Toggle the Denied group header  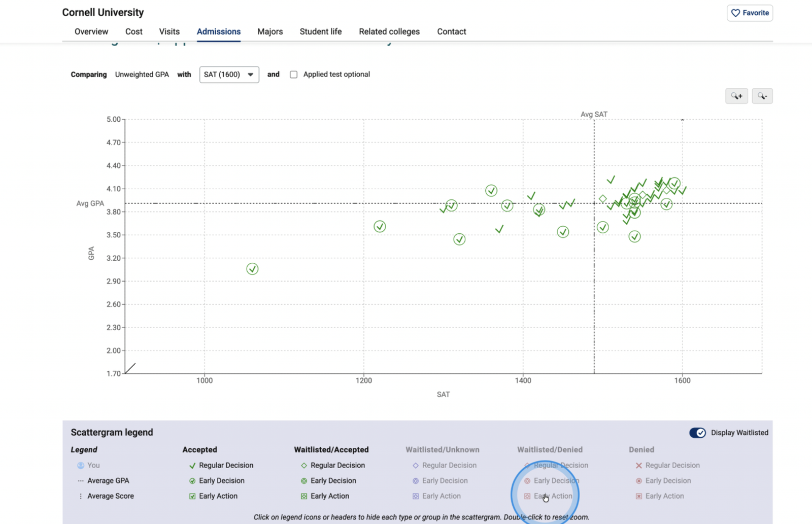coord(641,449)
